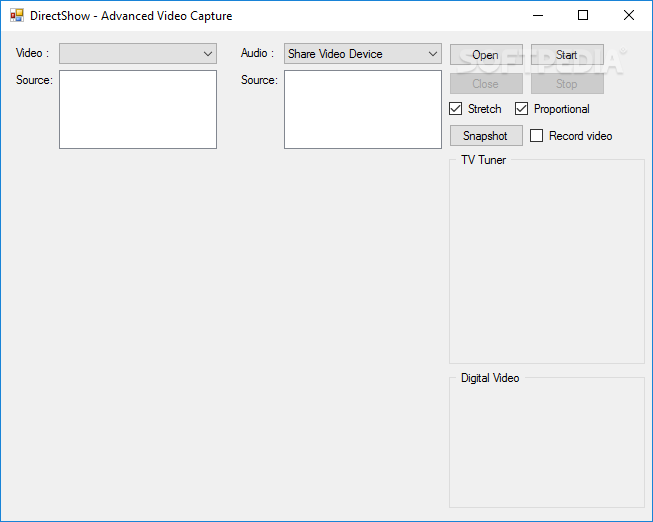
Task: Click the Open button
Action: [486, 55]
